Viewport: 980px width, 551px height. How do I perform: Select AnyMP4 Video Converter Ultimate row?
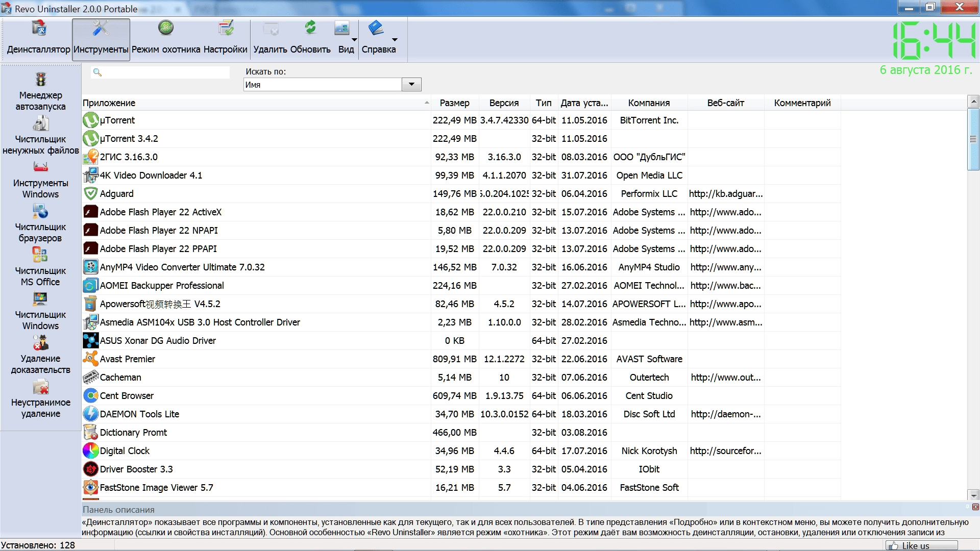click(x=461, y=267)
